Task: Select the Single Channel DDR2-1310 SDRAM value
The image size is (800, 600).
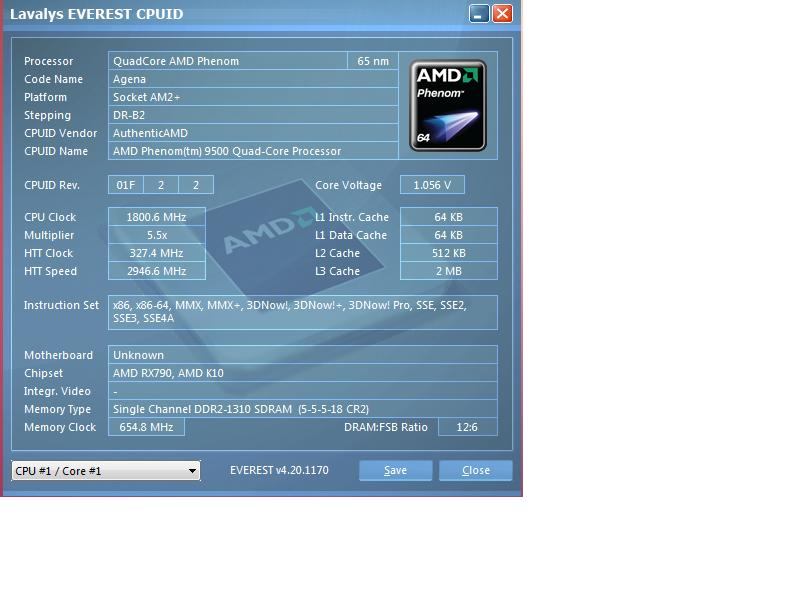Action: coord(303,409)
